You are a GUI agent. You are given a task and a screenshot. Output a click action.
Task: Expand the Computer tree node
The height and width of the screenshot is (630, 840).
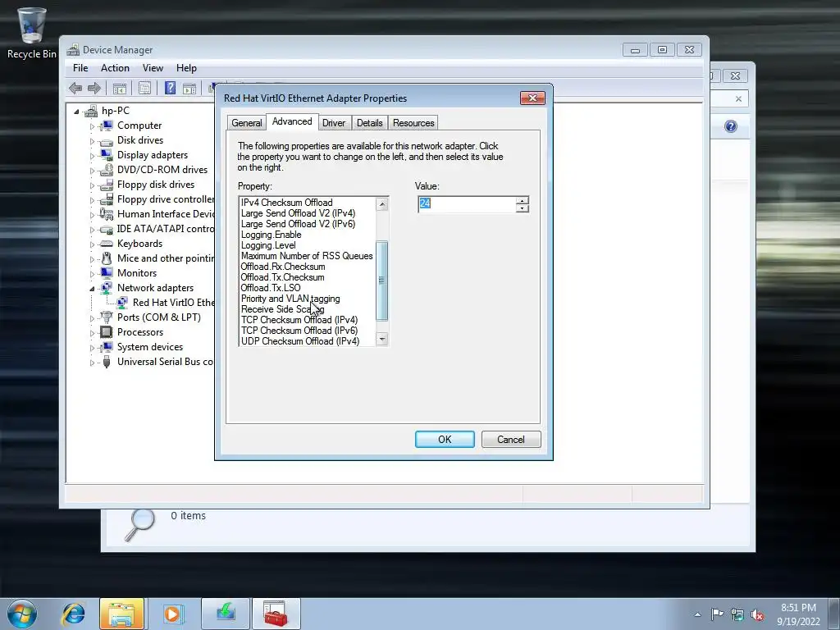92,126
